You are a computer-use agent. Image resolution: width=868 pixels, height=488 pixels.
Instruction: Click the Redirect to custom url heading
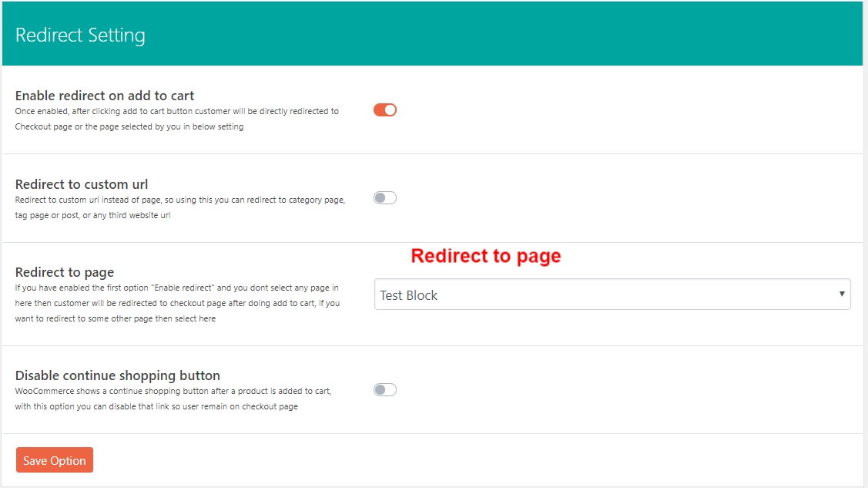[82, 184]
